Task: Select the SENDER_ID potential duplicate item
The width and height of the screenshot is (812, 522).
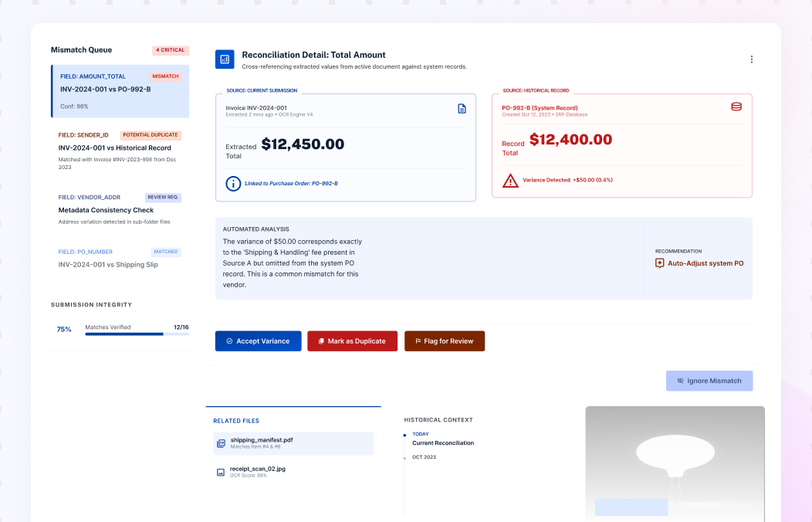Action: pos(120,151)
